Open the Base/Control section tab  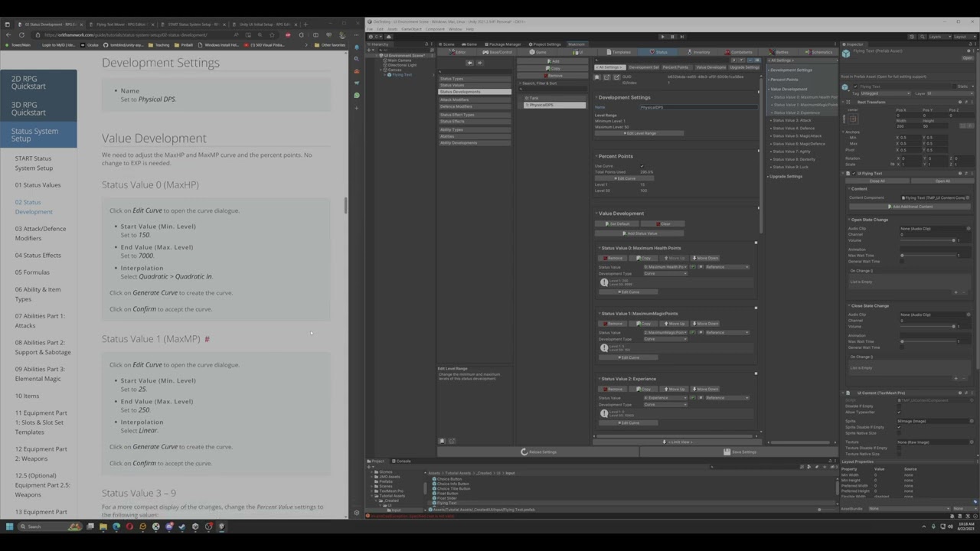click(496, 52)
